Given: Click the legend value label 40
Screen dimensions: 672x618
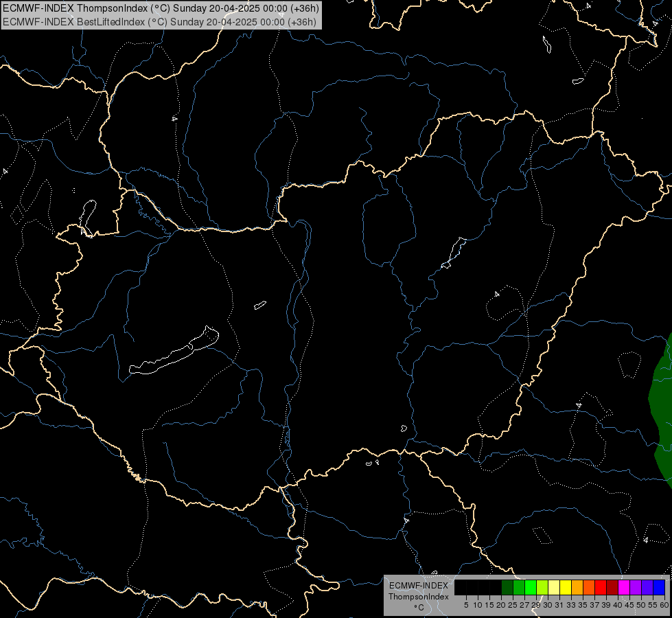Looking at the screenshot, I should click(x=618, y=605).
